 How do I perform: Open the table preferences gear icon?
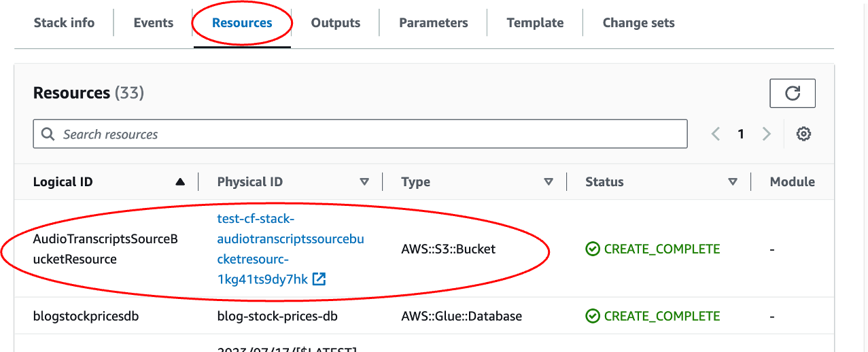(803, 134)
